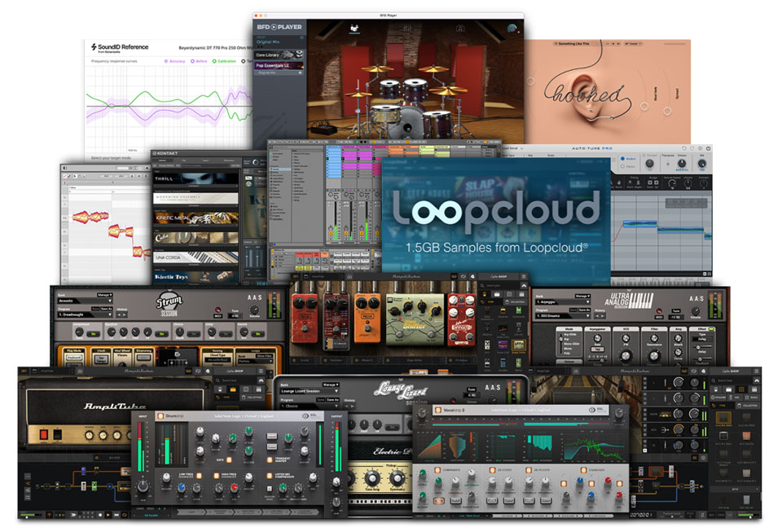
Task: Open the Thrill library in Kontakt
Action: coord(195,179)
